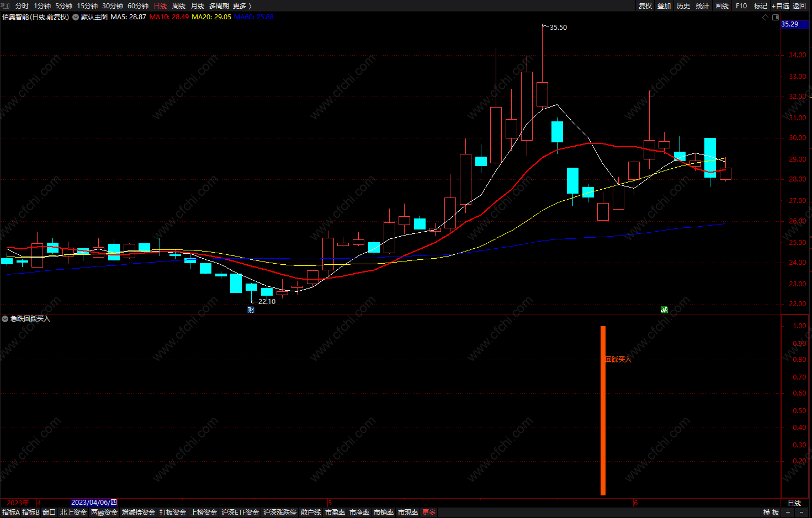Click month 5 on the timeline
Image resolution: width=812 pixels, height=518 pixels.
point(330,503)
